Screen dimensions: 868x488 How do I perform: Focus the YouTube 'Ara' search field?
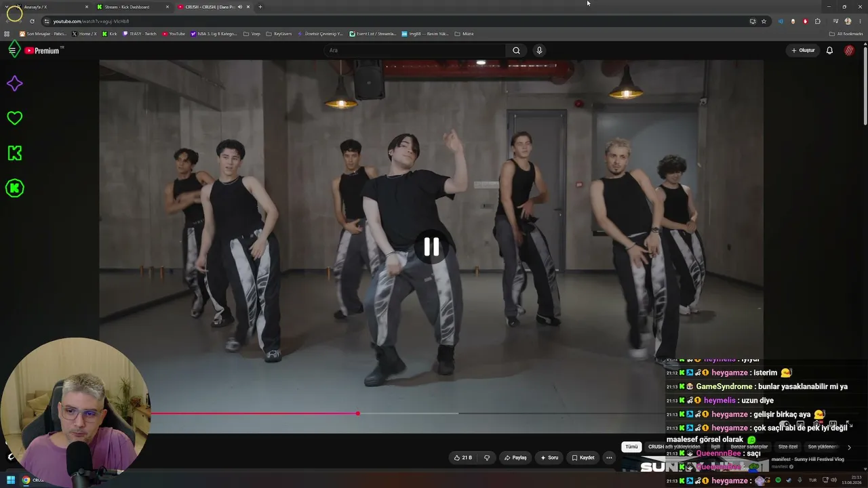pos(415,50)
